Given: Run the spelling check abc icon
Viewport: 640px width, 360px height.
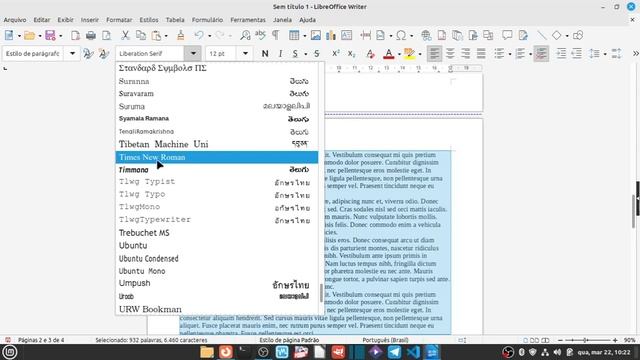Looking at the screenshot, I should coord(260,36).
